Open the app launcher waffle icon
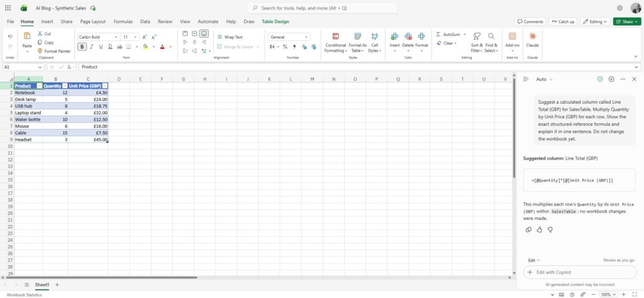 click(x=8, y=8)
